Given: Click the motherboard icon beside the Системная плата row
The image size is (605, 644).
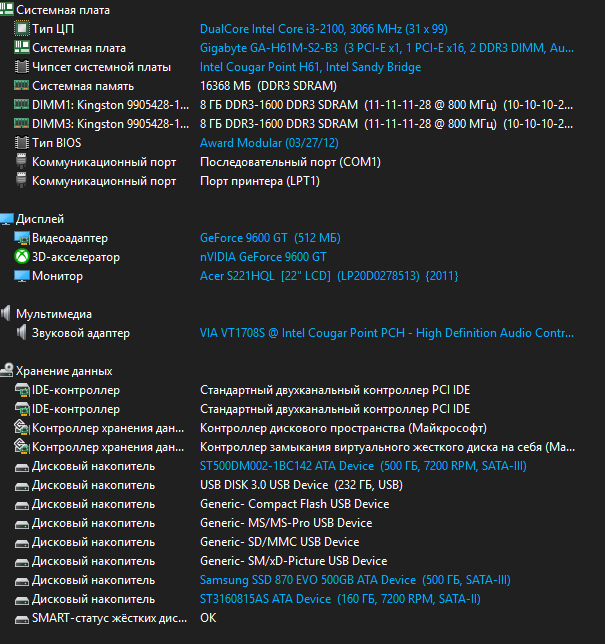Looking at the screenshot, I should pyautogui.click(x=22, y=48).
